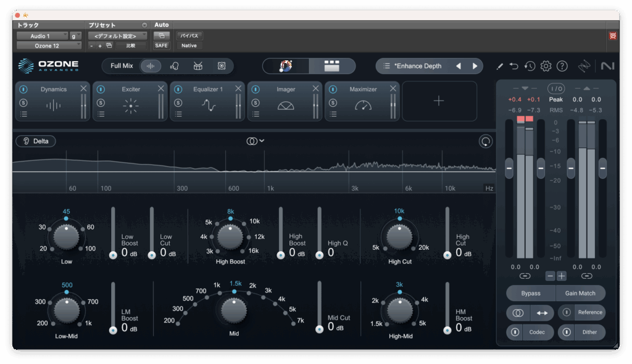The width and height of the screenshot is (632, 364).
Task: Expand the stereo mode chevron above spectrum
Action: pos(262,141)
